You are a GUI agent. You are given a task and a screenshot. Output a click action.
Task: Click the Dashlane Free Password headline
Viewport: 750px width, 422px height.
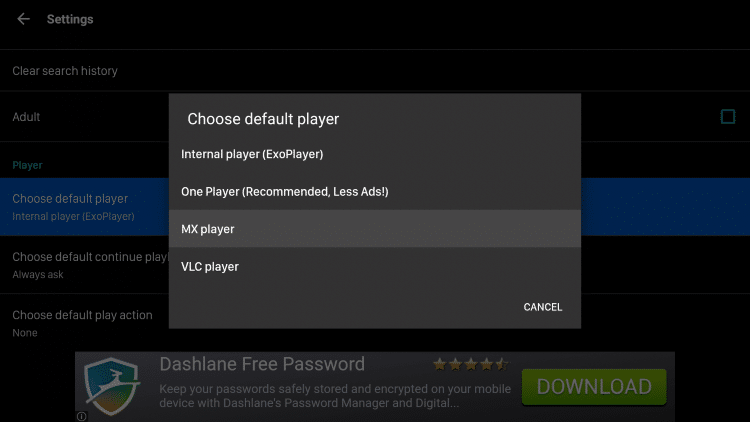click(262, 364)
